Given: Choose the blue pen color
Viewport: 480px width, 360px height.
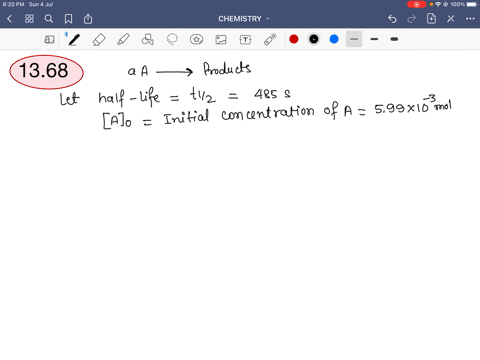Looking at the screenshot, I should click(334, 39).
